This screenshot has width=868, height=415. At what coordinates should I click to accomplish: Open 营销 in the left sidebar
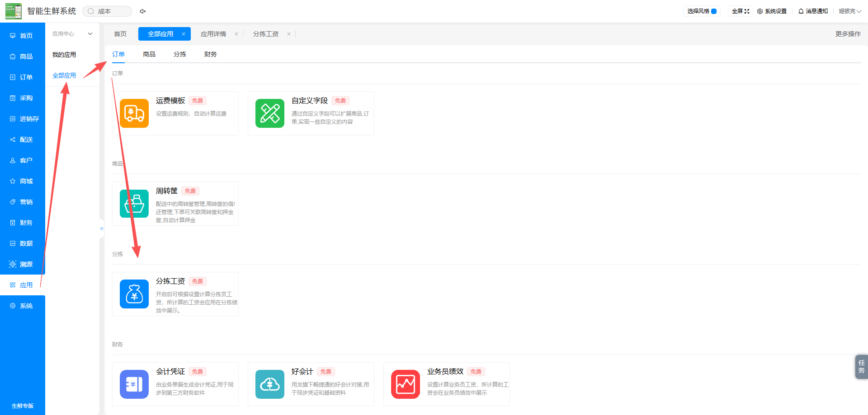pos(23,202)
